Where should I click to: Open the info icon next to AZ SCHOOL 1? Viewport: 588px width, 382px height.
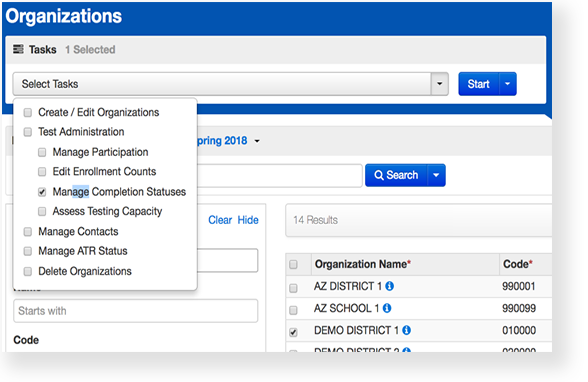[387, 308]
